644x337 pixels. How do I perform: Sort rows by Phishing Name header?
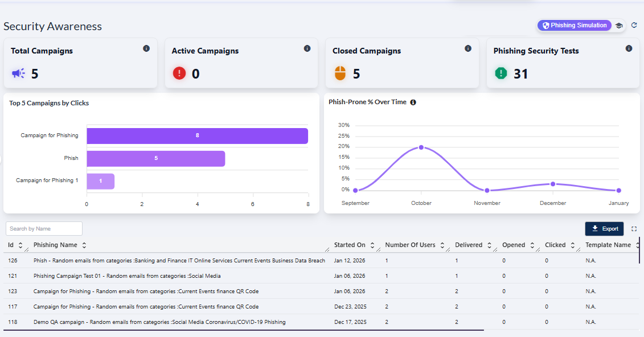pyautogui.click(x=83, y=245)
